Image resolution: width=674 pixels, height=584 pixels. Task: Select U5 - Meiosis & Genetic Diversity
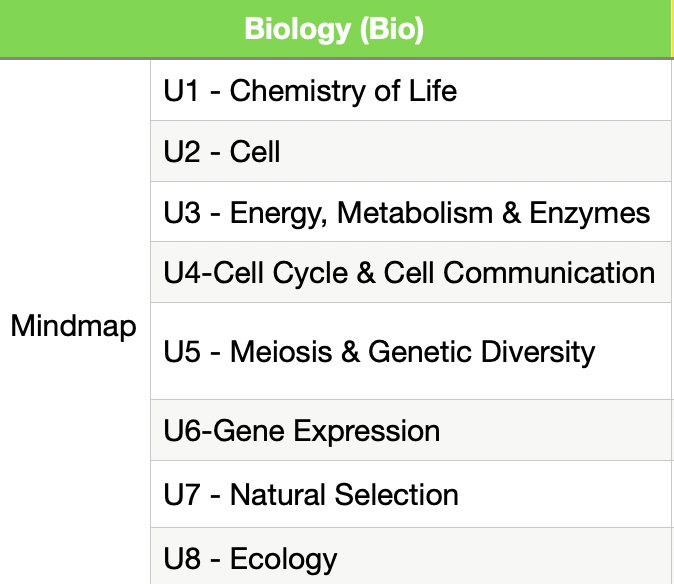(379, 352)
